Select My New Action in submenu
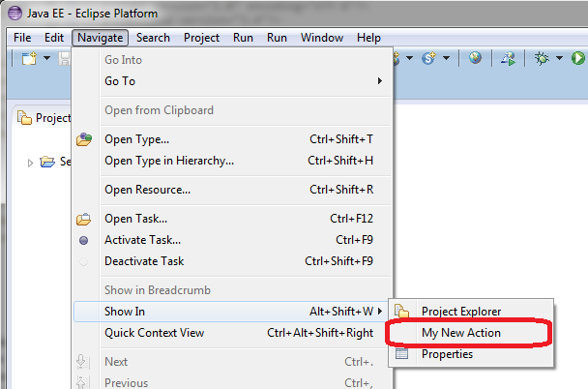The height and width of the screenshot is (389, 588). [460, 333]
